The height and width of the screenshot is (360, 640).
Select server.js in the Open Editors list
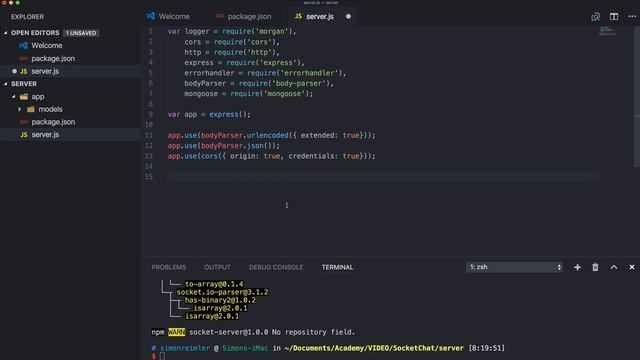tap(45, 71)
